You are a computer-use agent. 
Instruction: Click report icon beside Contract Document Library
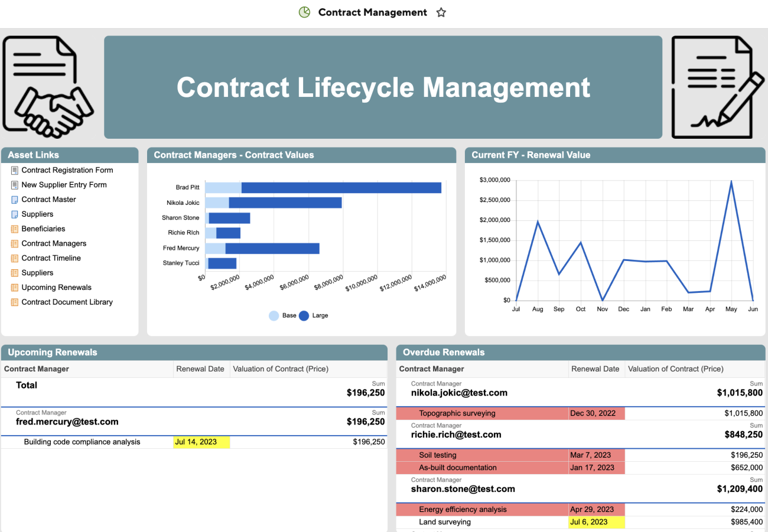pyautogui.click(x=15, y=302)
